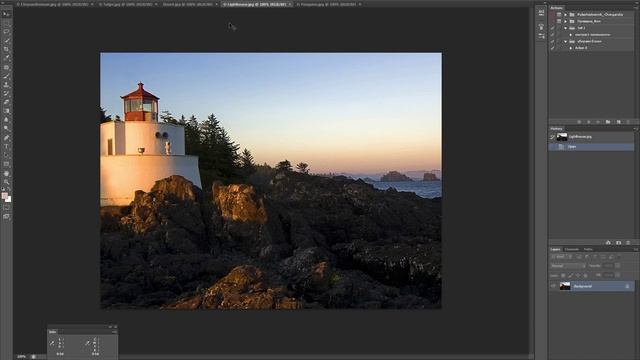Viewport: 640px width, 360px height.
Task: Collapse the Set 1 action set
Action: [x=566, y=28]
